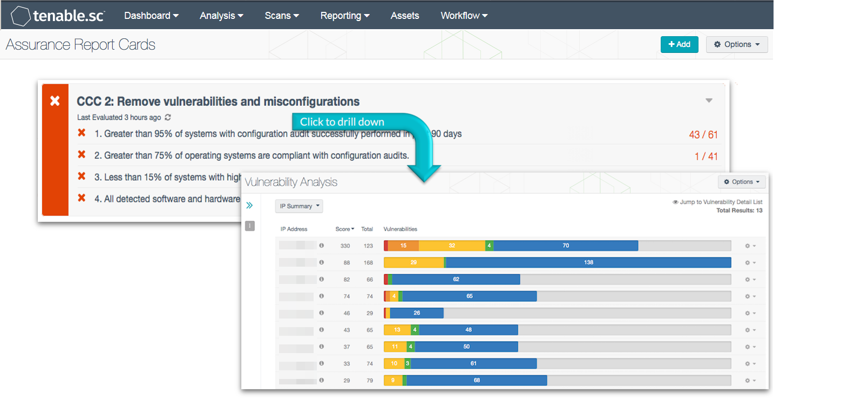The height and width of the screenshot is (420, 868).
Task: Click the 1 / 41 result value
Action: pyautogui.click(x=706, y=156)
